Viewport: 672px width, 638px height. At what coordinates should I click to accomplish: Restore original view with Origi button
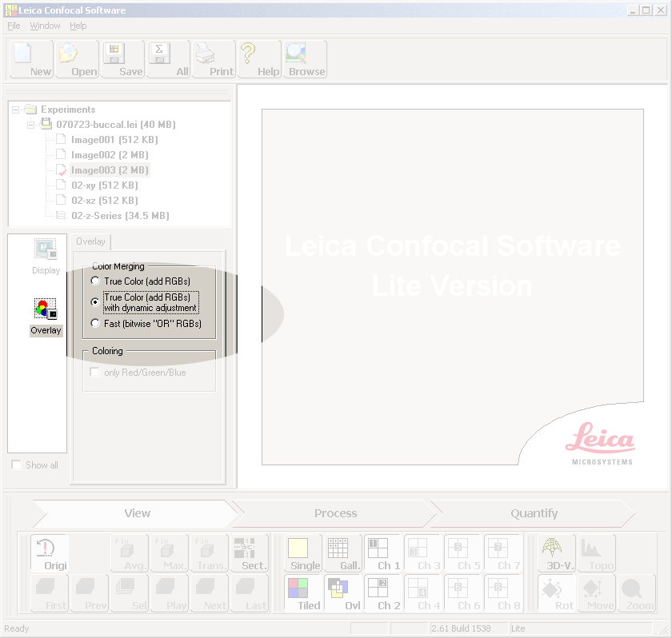(x=50, y=553)
